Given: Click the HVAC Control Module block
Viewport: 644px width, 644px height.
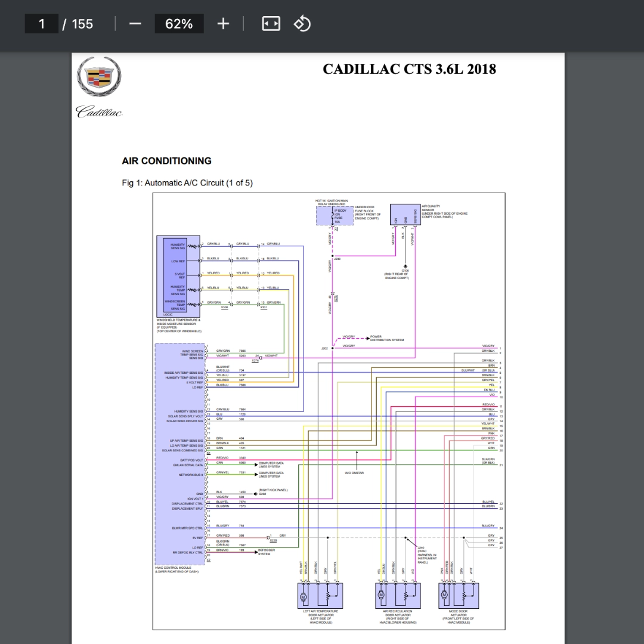Looking at the screenshot, I should pos(180,453).
